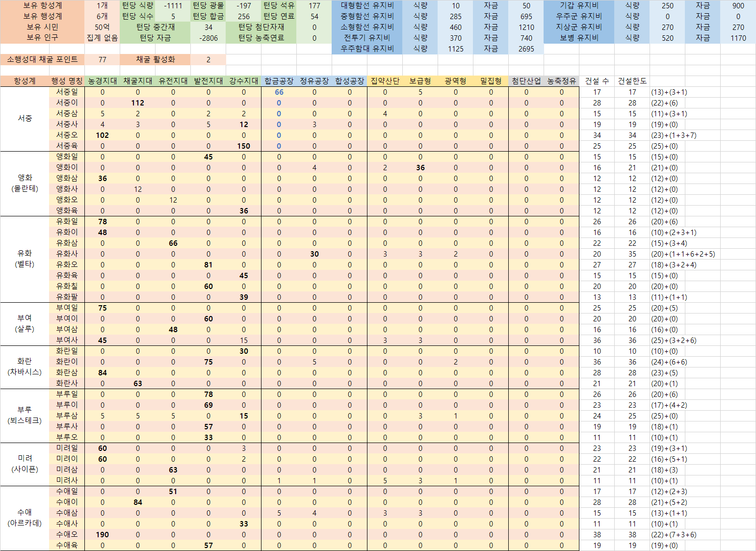Click the planet name cell 앵화일
The width and height of the screenshot is (756, 551).
(x=67, y=157)
